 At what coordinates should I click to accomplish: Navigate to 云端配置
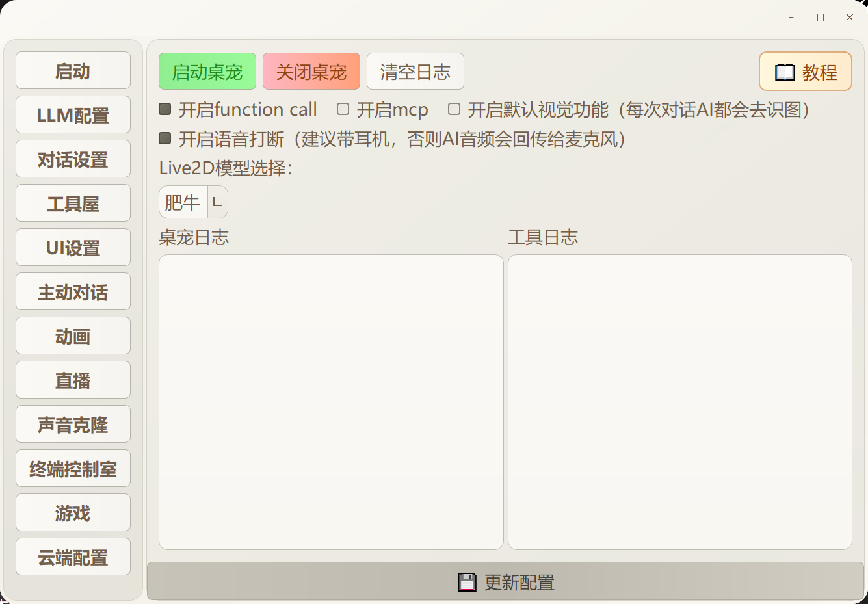tap(73, 557)
